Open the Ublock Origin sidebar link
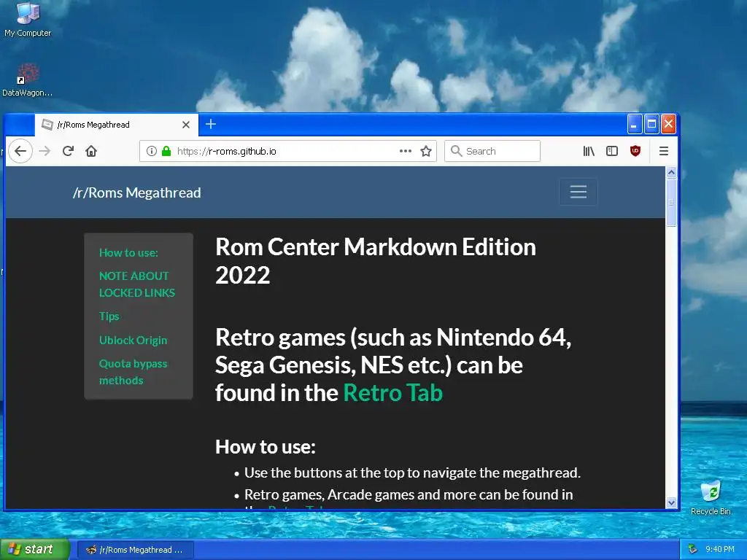747x560 pixels. tap(133, 340)
